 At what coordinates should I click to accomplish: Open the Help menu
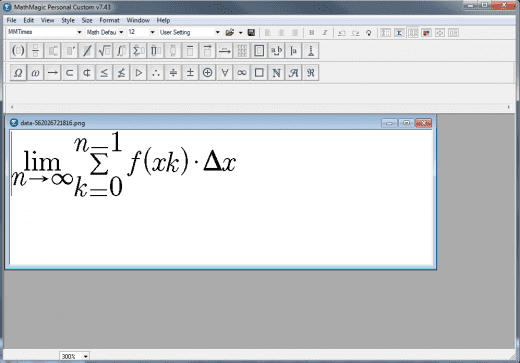(163, 20)
